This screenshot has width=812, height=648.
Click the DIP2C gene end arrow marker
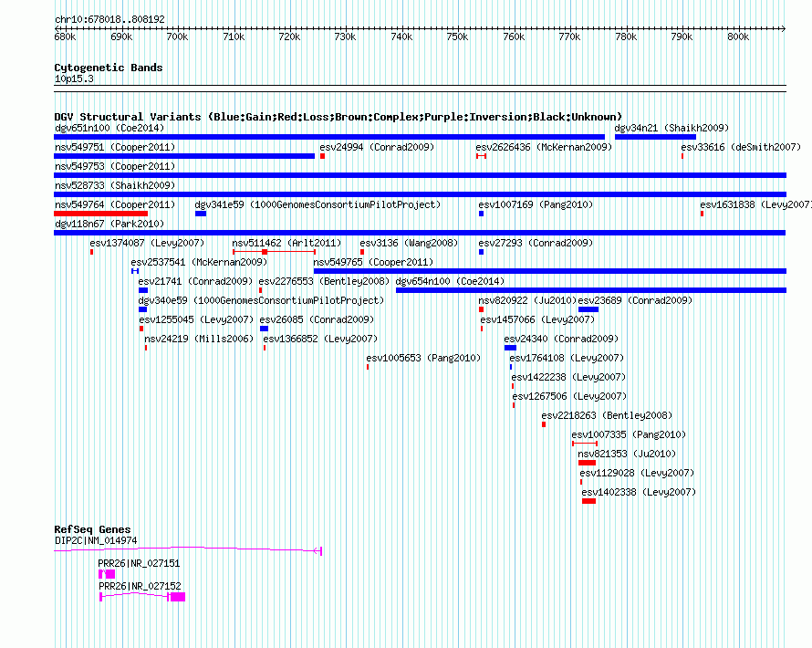318,550
